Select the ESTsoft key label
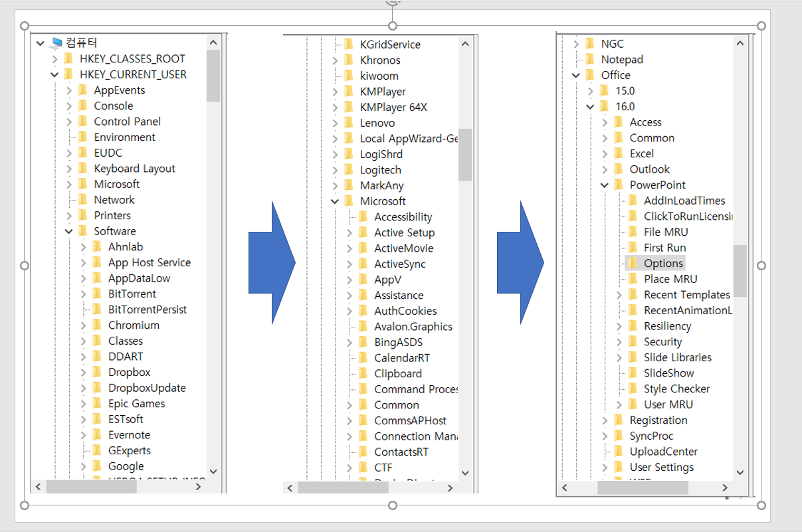 pos(126,419)
